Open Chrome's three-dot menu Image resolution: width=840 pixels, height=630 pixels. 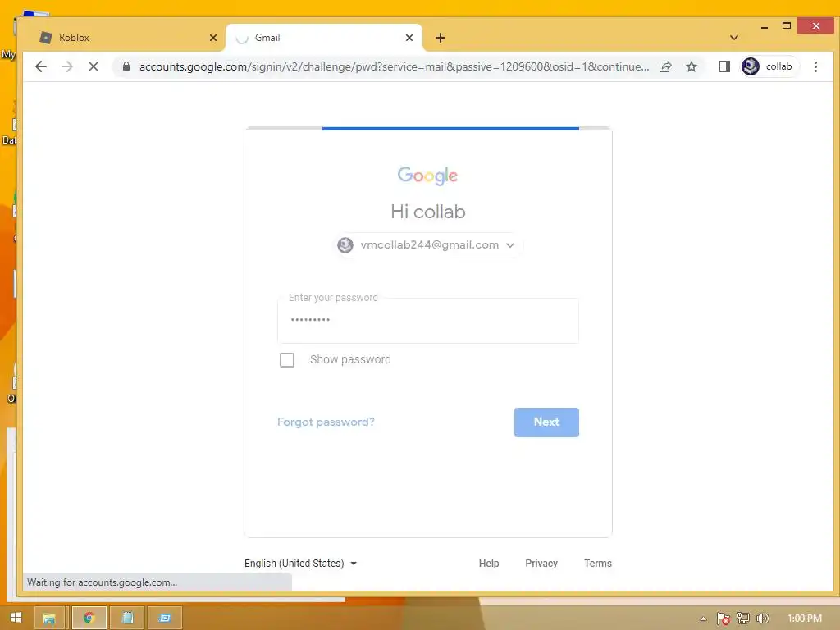click(x=815, y=66)
